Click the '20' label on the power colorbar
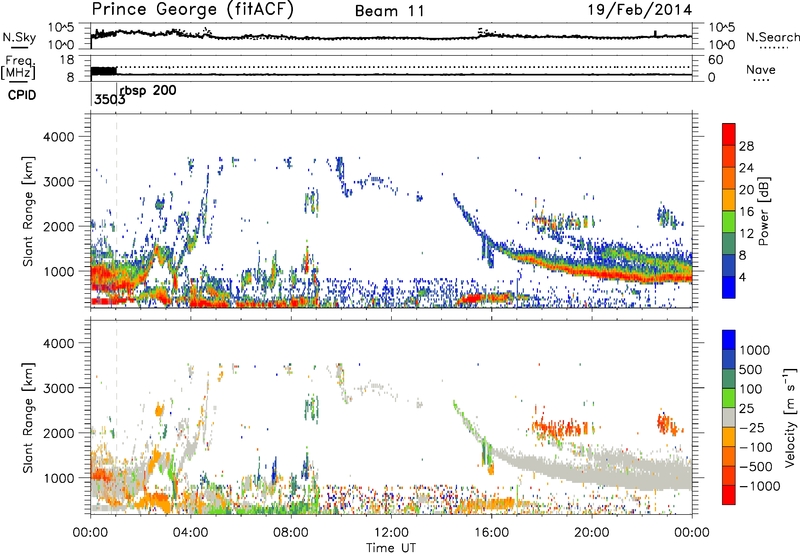This screenshot has width=800, height=554. click(746, 190)
